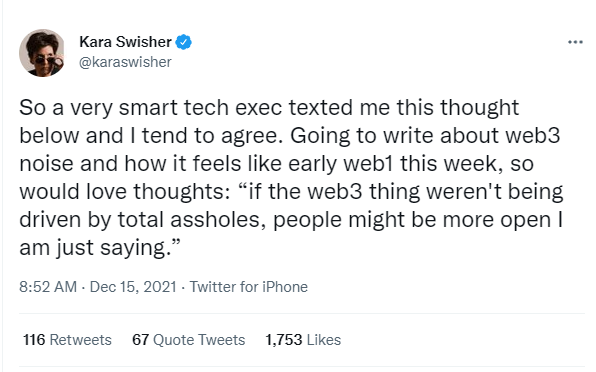Open the @karaswisher handle link
Screen dimensions: 596x372
coord(125,62)
